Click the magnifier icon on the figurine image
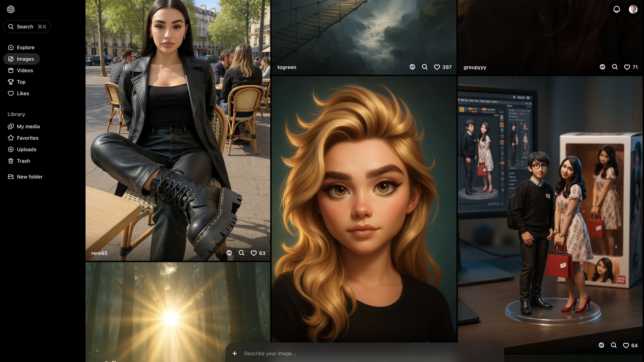644x362 pixels. coord(613,345)
